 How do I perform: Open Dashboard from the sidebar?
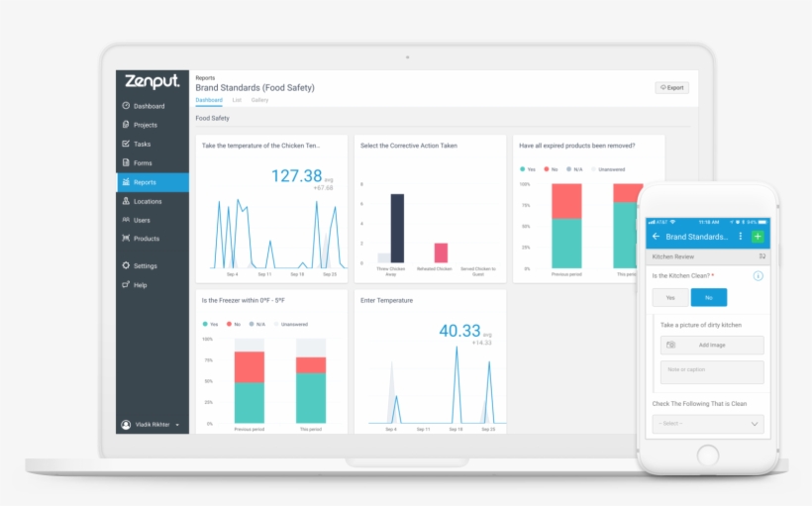[x=149, y=106]
